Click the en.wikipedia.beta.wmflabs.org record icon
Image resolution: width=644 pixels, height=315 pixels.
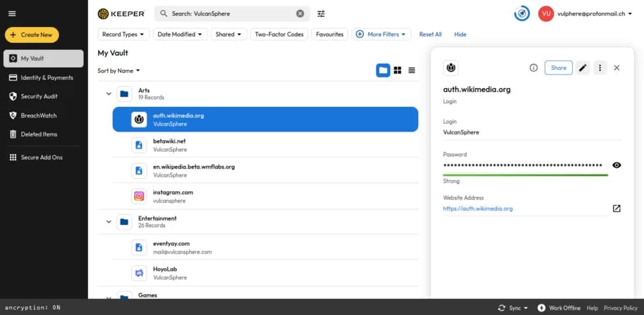139,171
